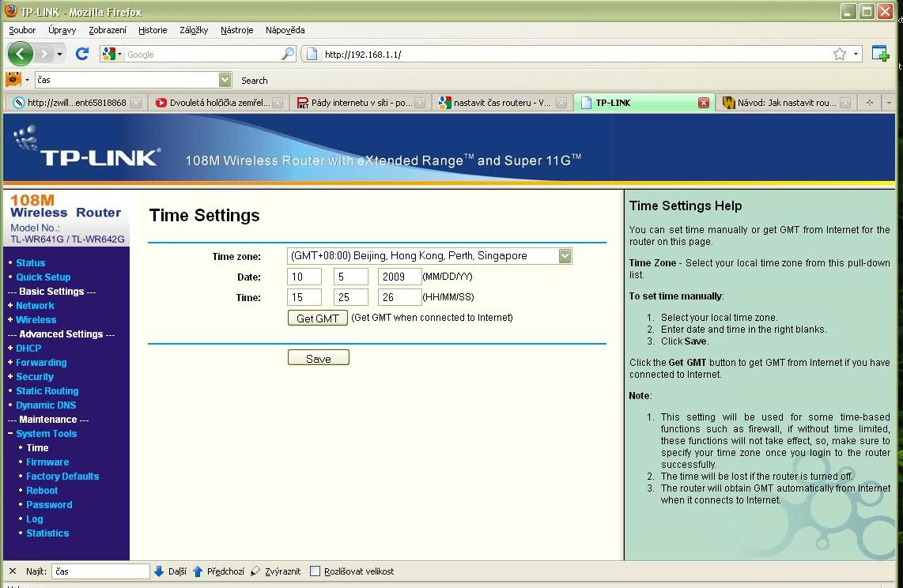Open the Password page under System Tools
Viewport: 903px width, 588px height.
coord(49,504)
